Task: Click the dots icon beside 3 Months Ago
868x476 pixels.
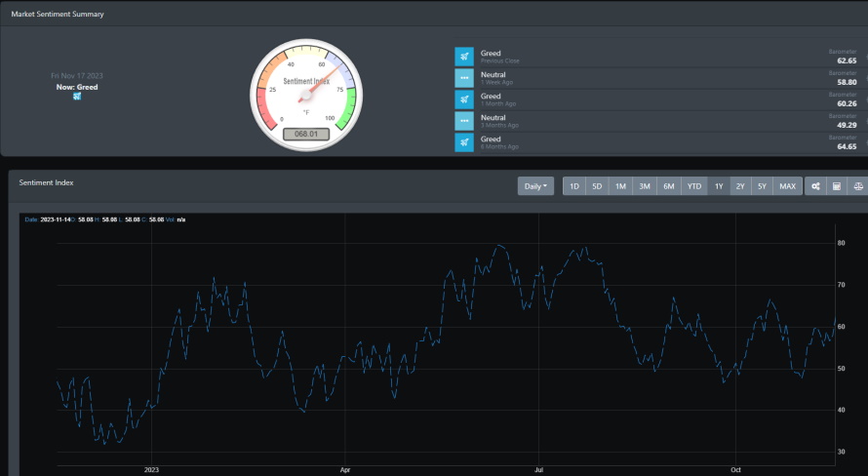Action: [464, 121]
